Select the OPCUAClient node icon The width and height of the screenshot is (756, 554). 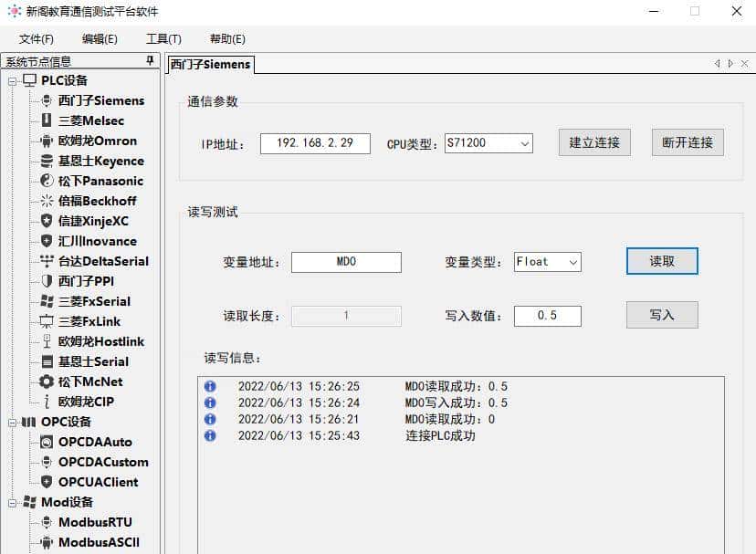point(47,482)
